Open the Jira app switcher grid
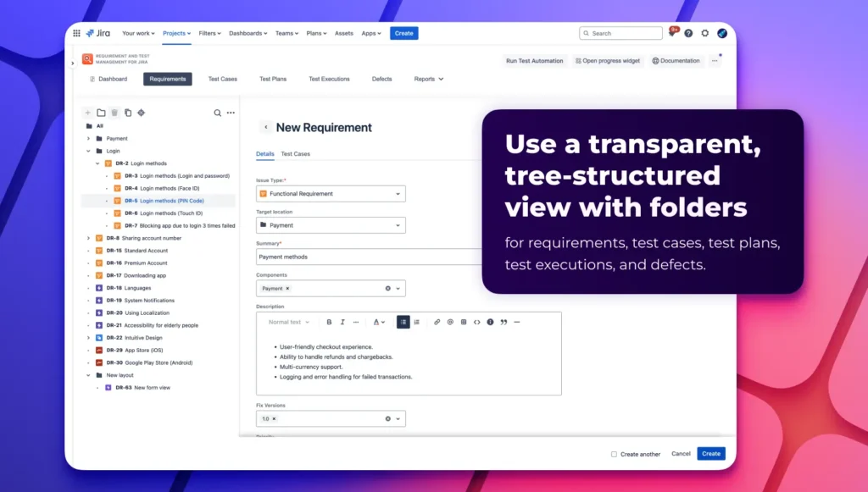 pos(76,33)
